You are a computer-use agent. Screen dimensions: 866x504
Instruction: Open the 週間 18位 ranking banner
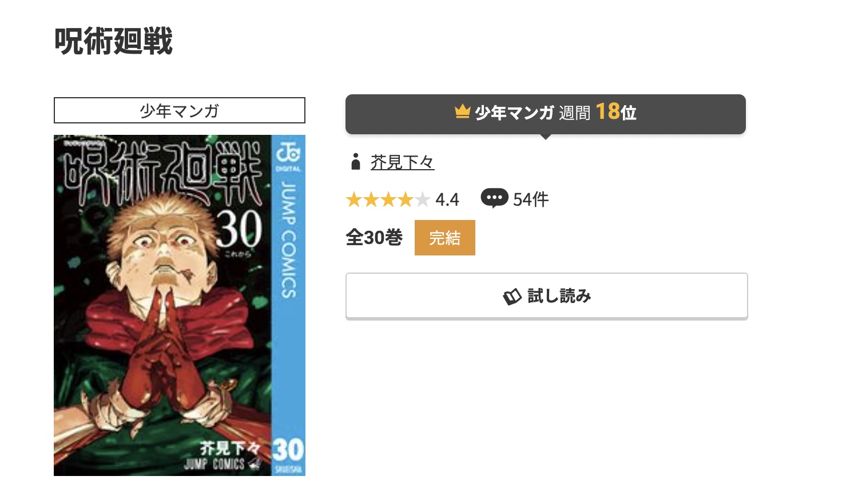click(546, 114)
